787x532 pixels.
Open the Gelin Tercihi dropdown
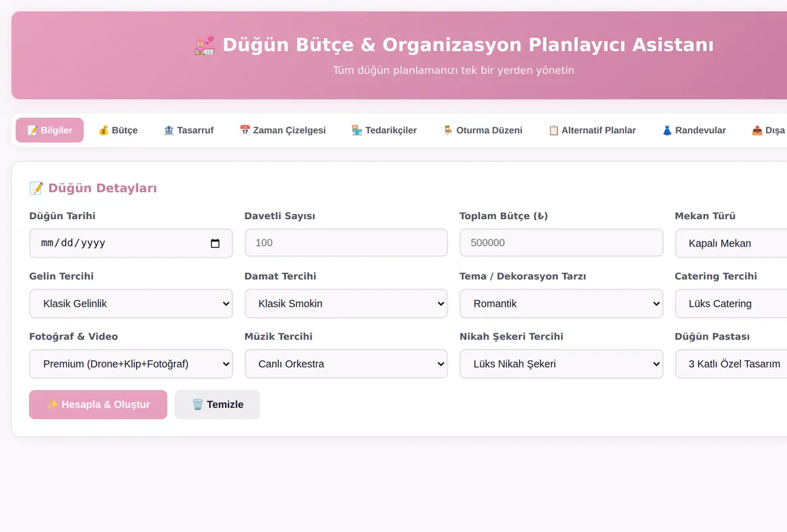[x=131, y=304]
